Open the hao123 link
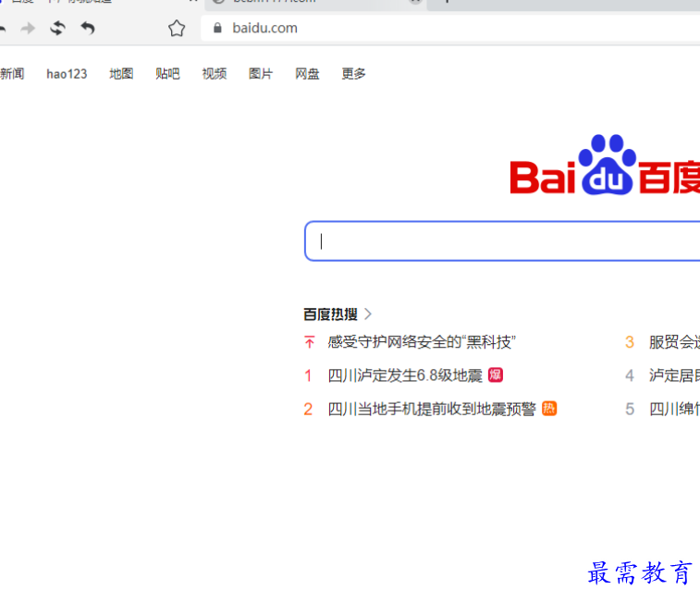Screen dimensions: 700x602 coord(67,74)
